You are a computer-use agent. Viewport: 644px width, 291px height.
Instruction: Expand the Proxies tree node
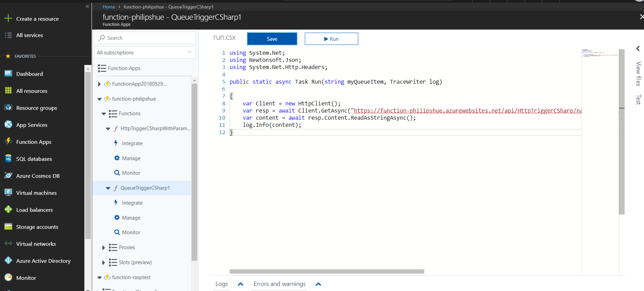click(x=104, y=247)
